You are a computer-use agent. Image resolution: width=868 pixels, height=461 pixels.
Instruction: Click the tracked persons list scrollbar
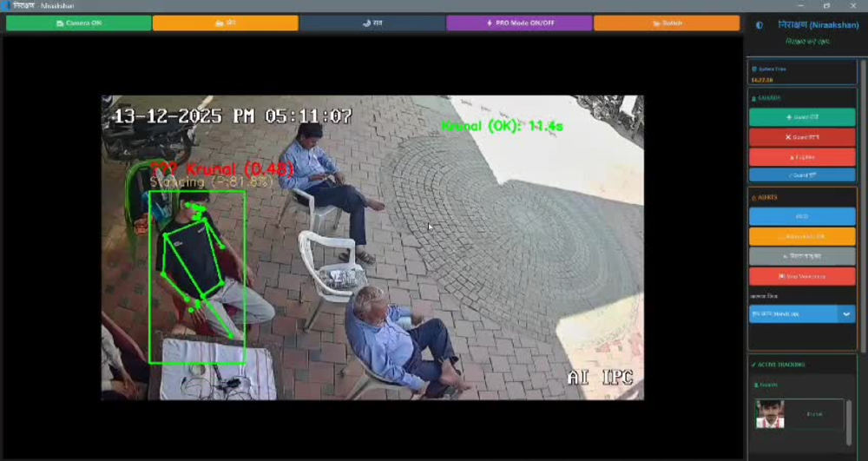(849, 422)
